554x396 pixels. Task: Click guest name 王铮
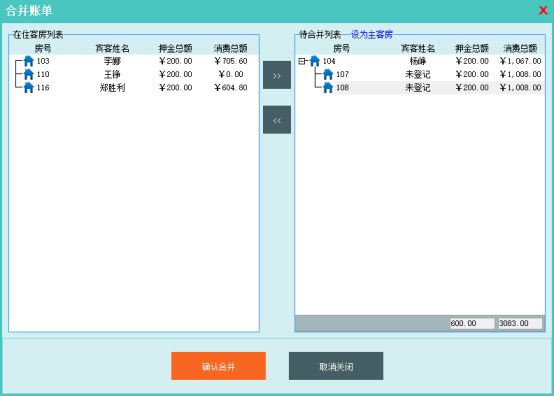(112, 74)
